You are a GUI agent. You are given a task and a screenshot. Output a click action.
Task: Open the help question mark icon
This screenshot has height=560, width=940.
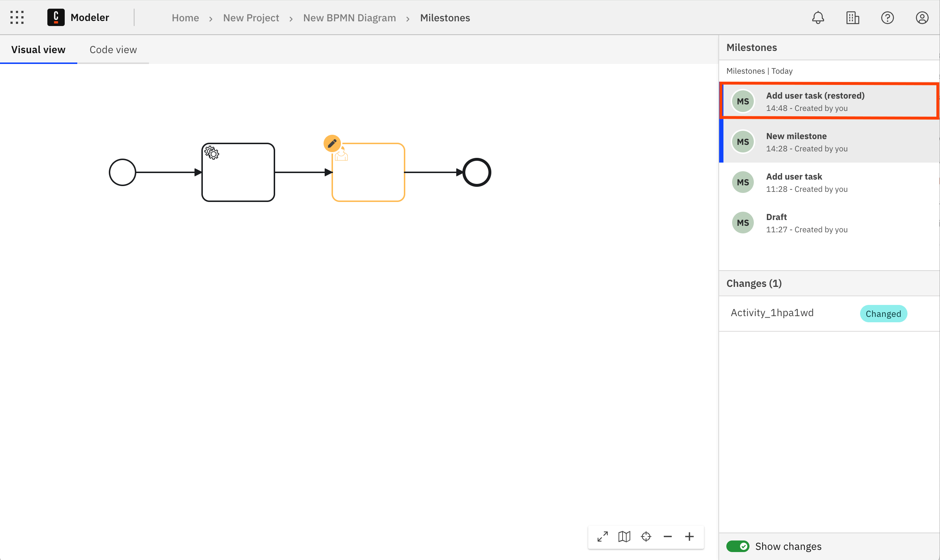[x=887, y=18]
